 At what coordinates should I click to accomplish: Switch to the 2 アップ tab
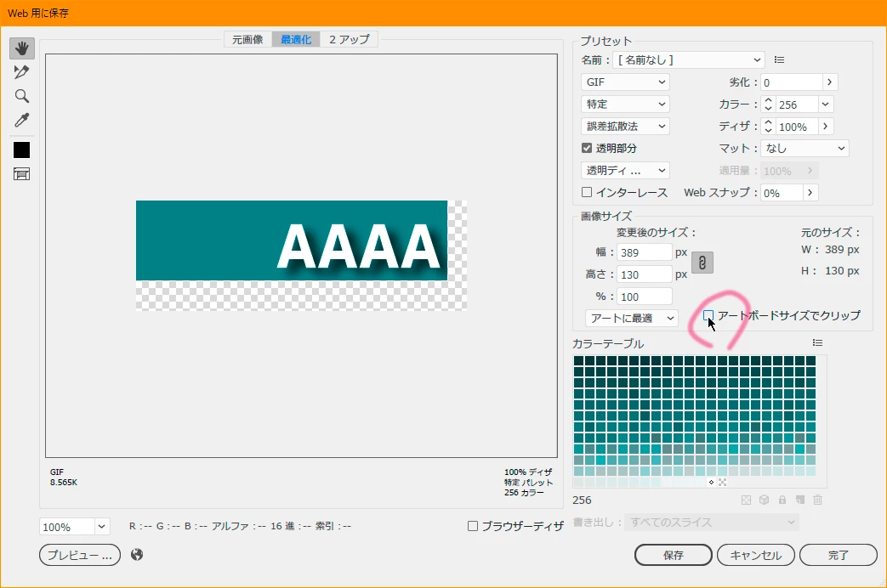(349, 39)
